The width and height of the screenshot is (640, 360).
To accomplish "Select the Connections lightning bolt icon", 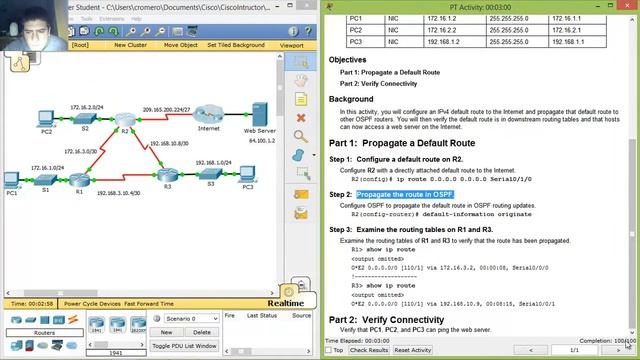I will (73, 320).
